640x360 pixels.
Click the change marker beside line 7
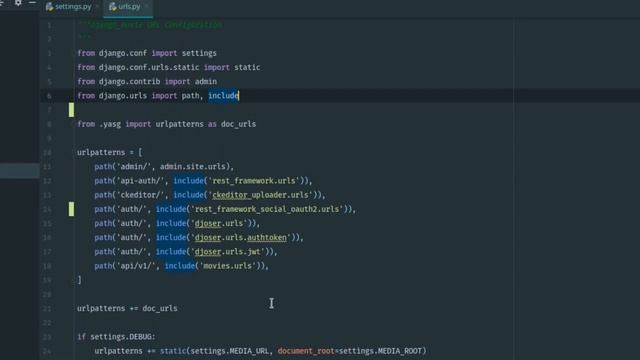point(71,110)
